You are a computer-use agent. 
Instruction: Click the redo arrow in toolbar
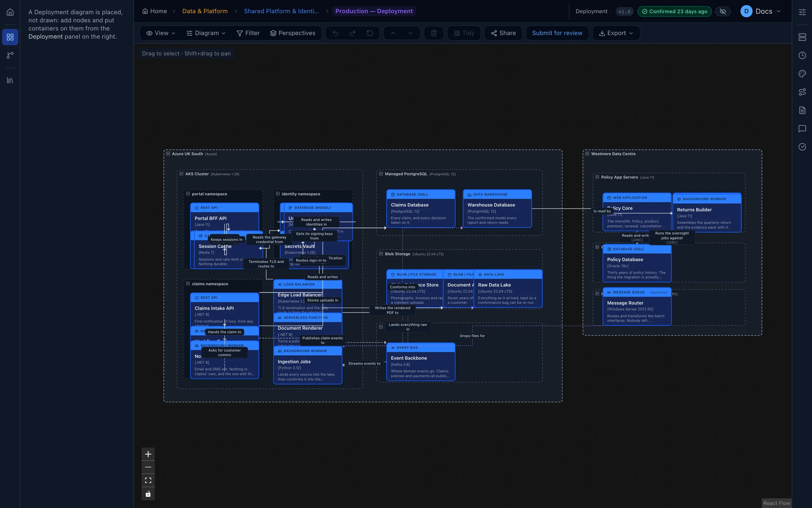coord(353,33)
